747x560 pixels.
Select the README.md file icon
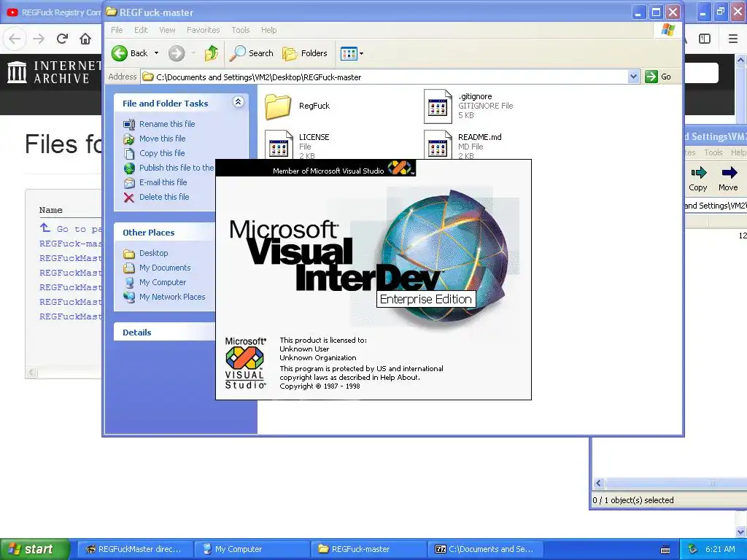(438, 145)
